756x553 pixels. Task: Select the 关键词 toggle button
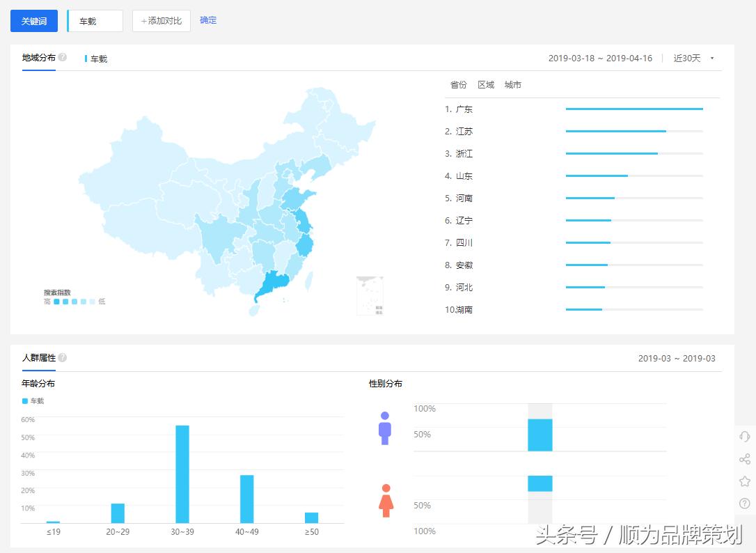(x=33, y=21)
